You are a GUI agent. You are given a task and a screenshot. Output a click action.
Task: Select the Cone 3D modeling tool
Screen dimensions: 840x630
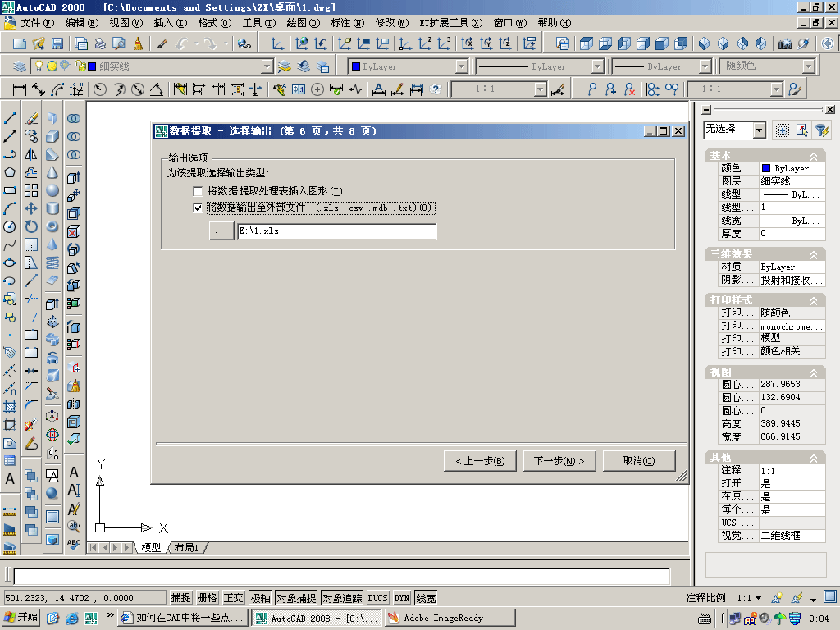(52, 172)
